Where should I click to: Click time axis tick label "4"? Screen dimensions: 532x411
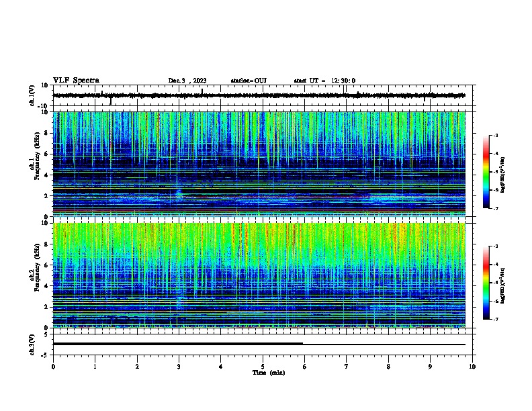click(x=221, y=367)
